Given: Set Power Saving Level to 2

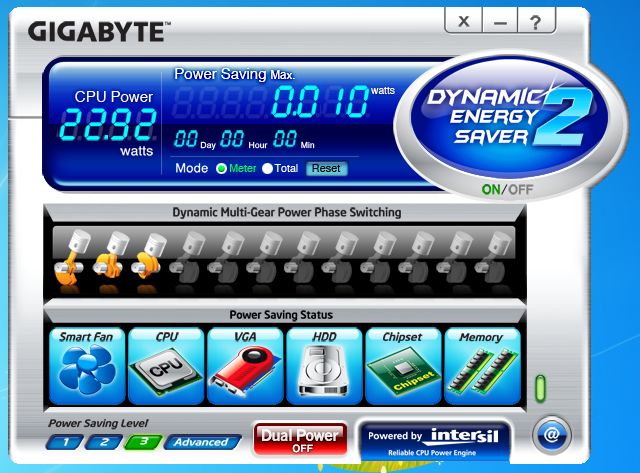Looking at the screenshot, I should pos(104,442).
